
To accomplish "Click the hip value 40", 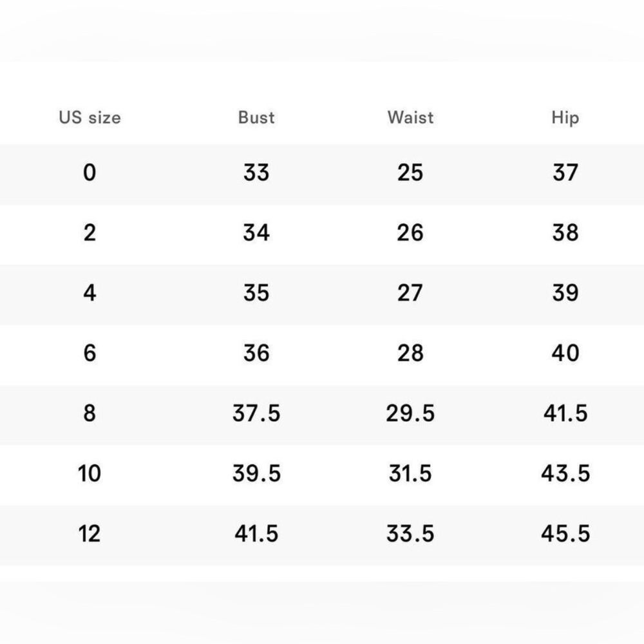I will point(565,353).
